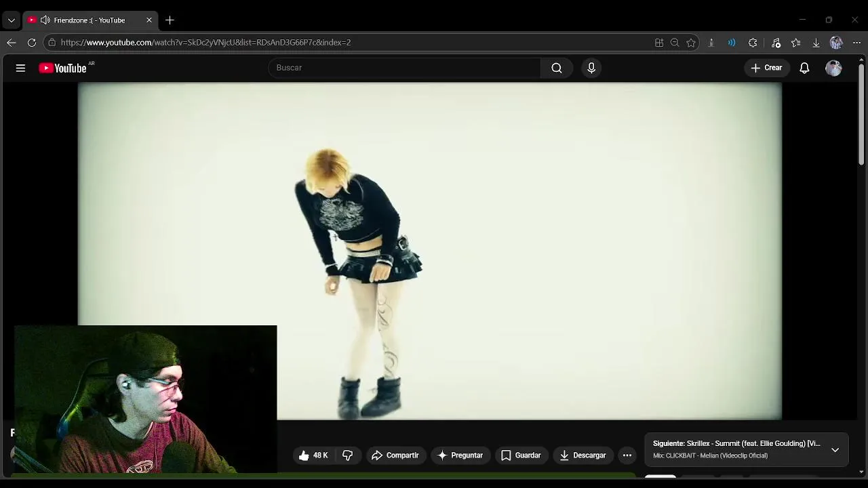
Task: Open browser downloads arrow icon
Action: coord(816,43)
